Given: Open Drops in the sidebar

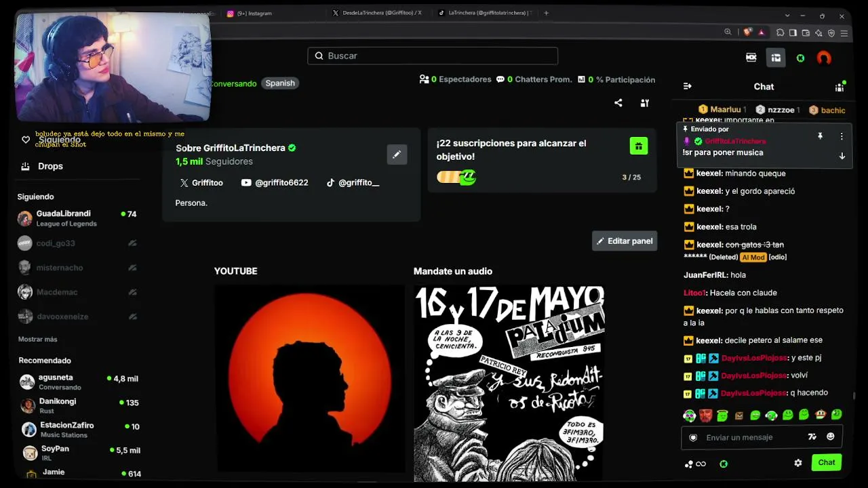Looking at the screenshot, I should coord(43,166).
